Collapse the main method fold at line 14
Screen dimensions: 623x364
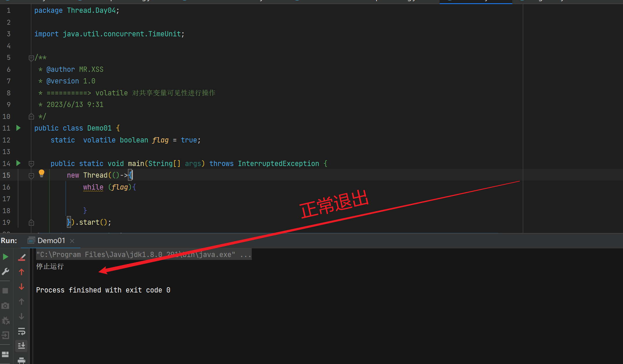(x=31, y=164)
